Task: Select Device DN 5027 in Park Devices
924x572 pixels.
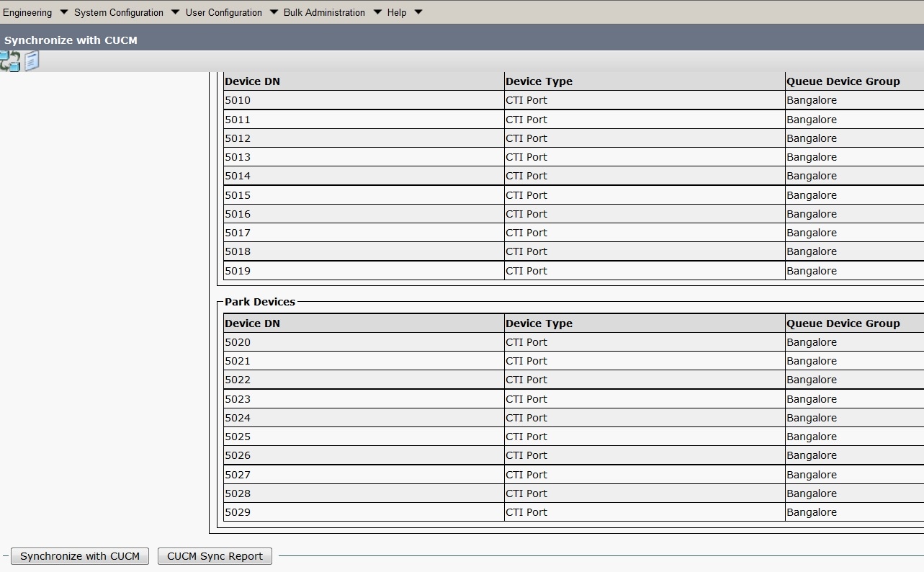Action: tap(364, 475)
